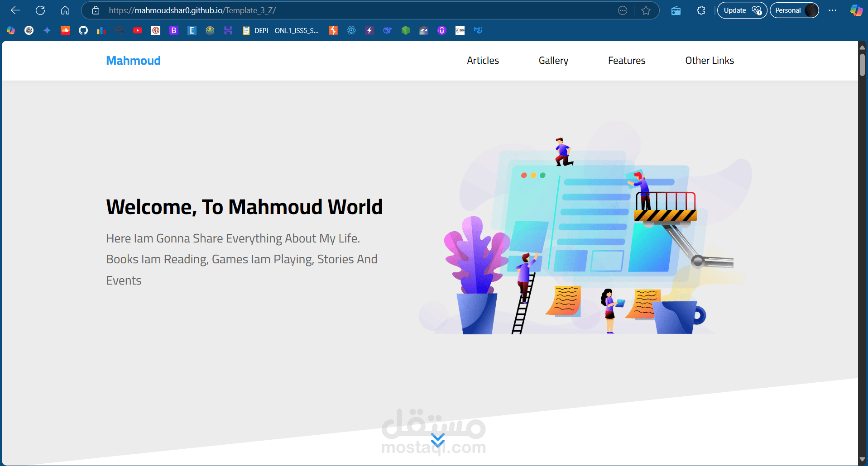Open the React atom bookmark
The width and height of the screenshot is (868, 466).
point(351,30)
